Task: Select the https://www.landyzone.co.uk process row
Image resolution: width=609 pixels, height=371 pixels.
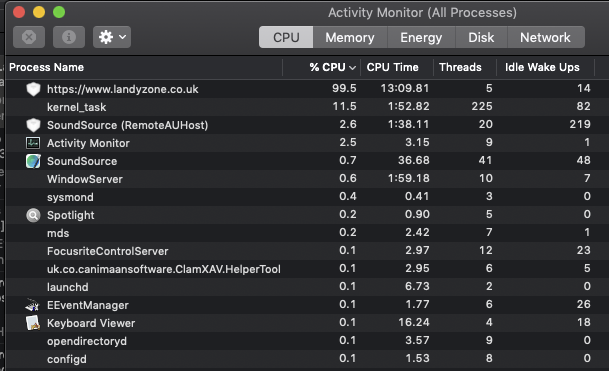Action: pyautogui.click(x=308, y=89)
